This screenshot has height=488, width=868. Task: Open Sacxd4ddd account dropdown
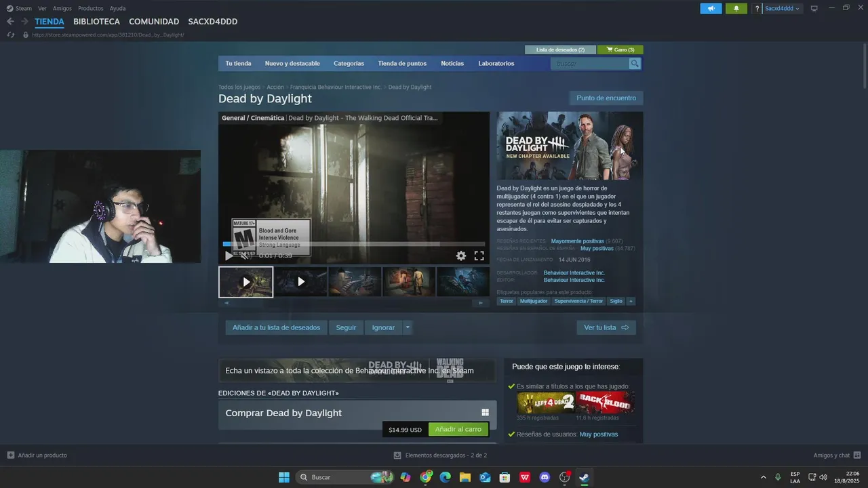pyautogui.click(x=782, y=9)
